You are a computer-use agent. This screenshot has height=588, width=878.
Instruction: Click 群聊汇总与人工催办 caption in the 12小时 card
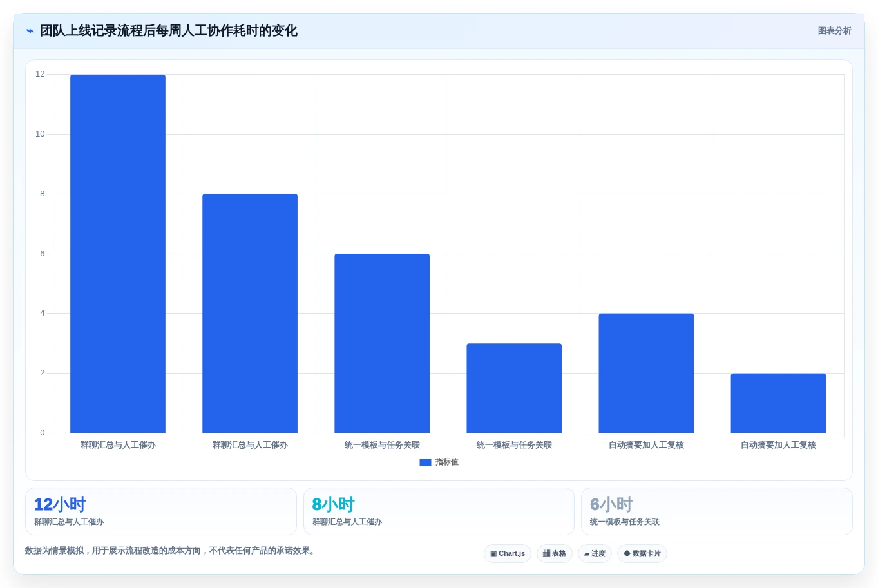pos(69,522)
